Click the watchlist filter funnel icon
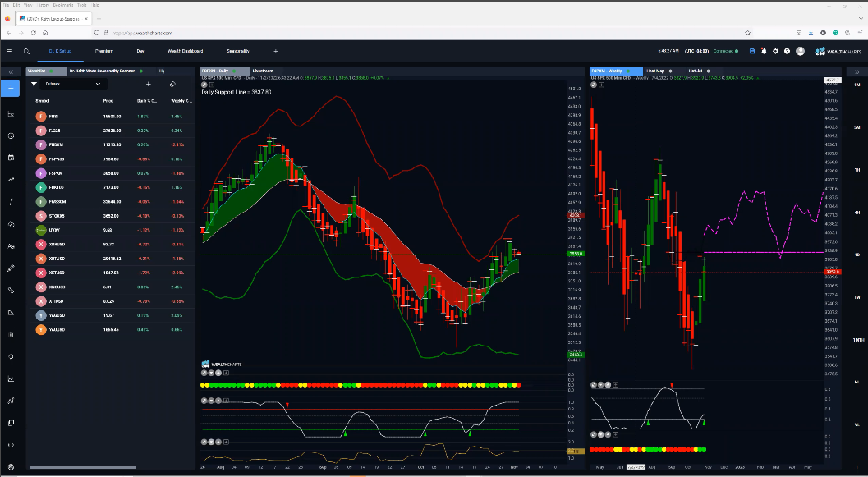 (34, 84)
